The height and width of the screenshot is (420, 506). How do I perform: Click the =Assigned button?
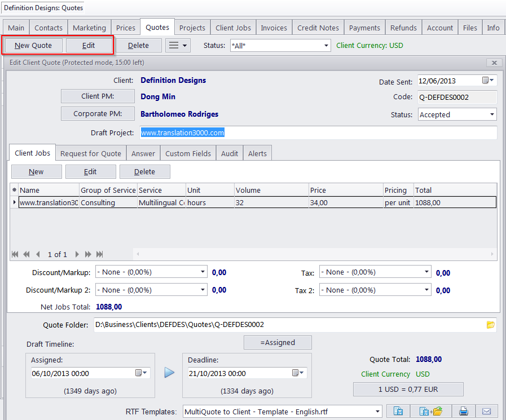click(278, 342)
